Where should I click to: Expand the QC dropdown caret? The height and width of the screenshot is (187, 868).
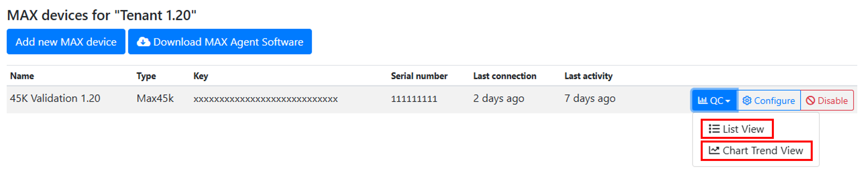[x=728, y=101]
